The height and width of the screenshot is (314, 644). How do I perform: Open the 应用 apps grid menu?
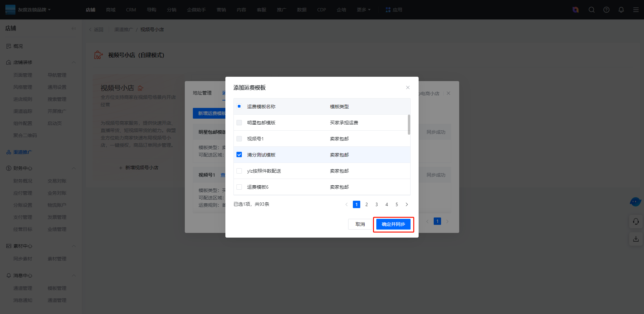pos(394,10)
